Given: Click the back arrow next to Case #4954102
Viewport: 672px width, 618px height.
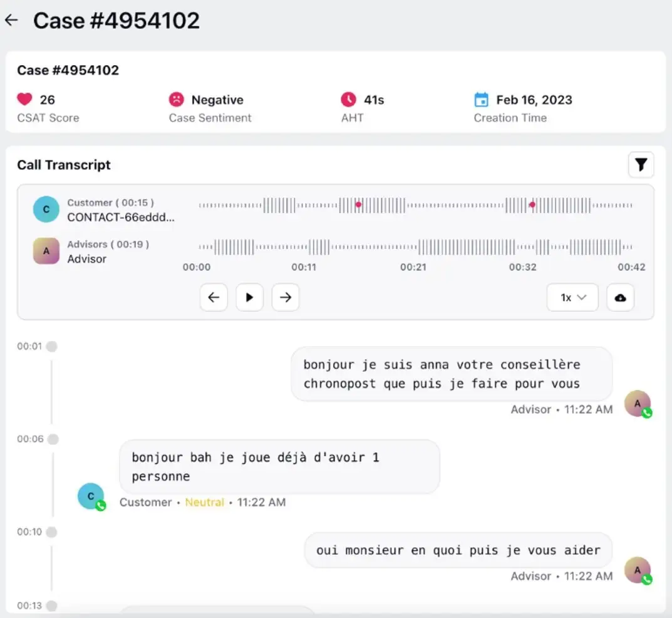Looking at the screenshot, I should [12, 19].
